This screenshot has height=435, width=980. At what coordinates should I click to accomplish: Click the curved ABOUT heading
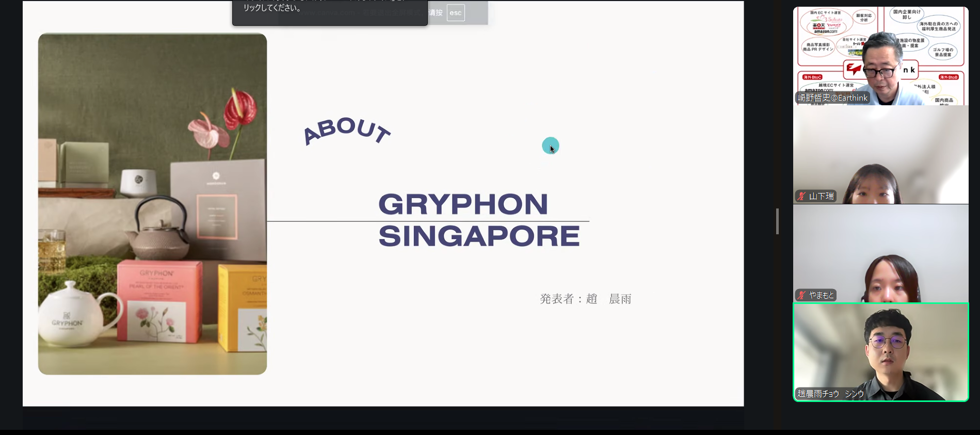(x=346, y=130)
